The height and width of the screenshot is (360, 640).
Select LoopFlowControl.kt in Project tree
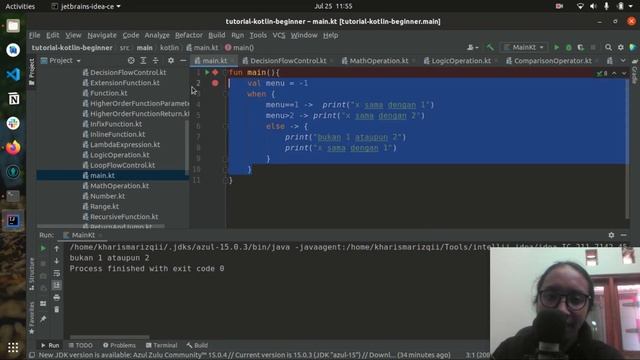[118, 165]
